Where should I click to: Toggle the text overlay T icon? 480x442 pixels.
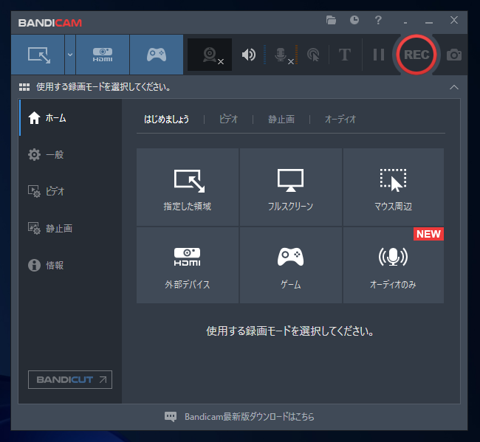click(345, 55)
